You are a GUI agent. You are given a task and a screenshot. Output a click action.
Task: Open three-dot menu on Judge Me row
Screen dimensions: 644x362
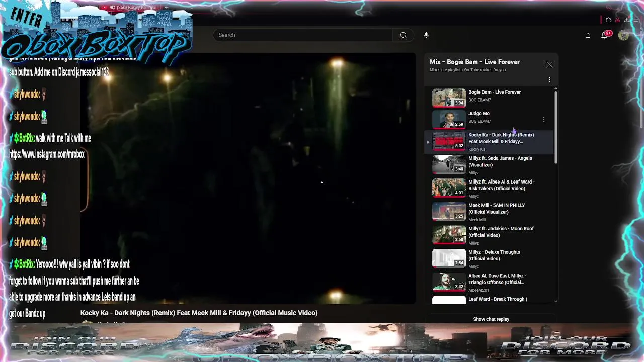pyautogui.click(x=544, y=120)
